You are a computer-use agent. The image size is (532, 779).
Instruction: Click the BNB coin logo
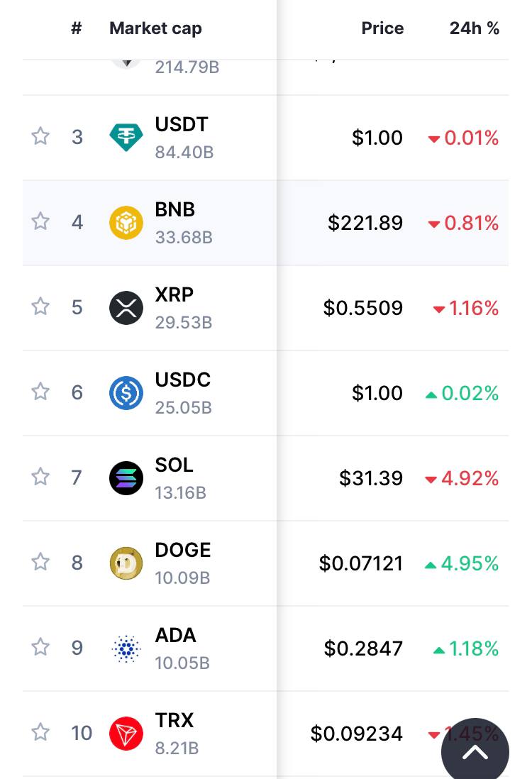[126, 223]
